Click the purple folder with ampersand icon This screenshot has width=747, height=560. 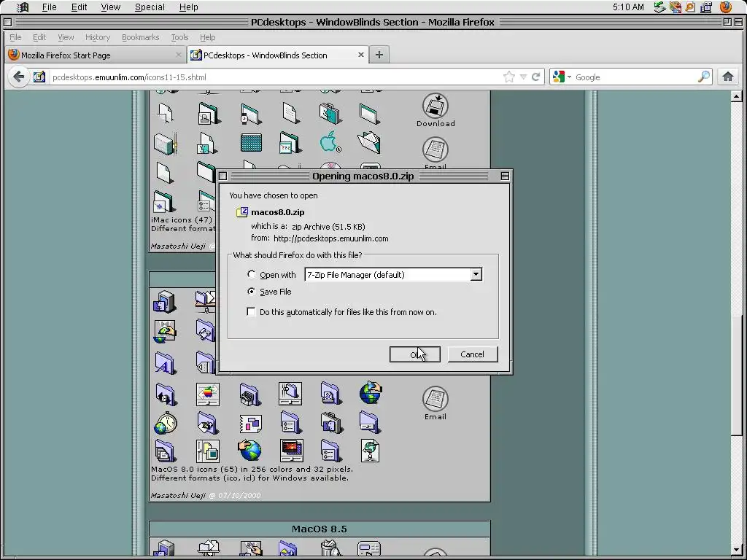(330, 394)
